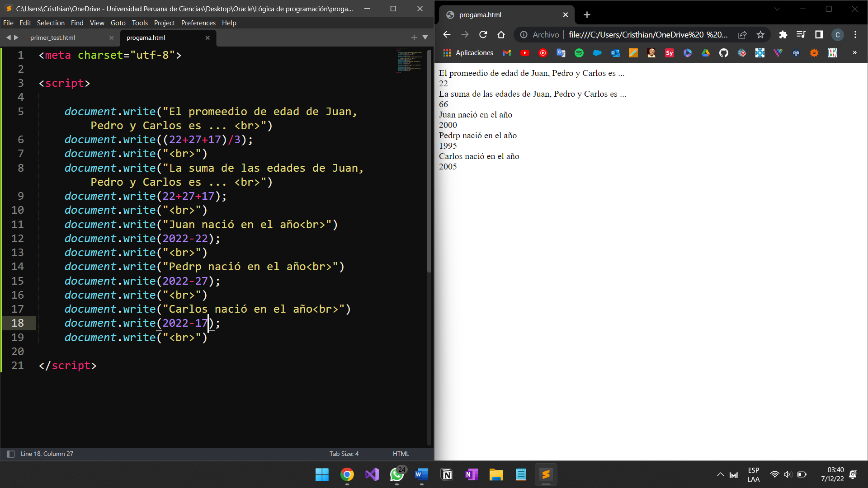Open the Salesforce cloud bookmark
The image size is (868, 488).
click(597, 53)
